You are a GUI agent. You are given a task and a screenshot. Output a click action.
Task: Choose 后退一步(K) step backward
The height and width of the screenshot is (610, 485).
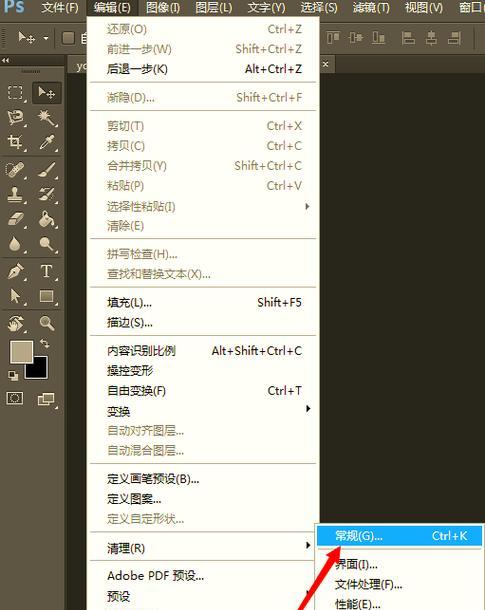[x=203, y=69]
